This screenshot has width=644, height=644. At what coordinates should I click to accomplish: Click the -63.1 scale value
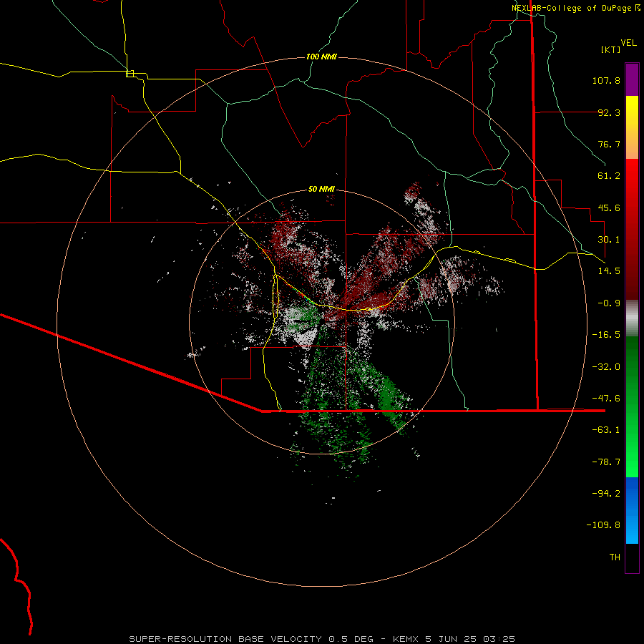pyautogui.click(x=606, y=430)
